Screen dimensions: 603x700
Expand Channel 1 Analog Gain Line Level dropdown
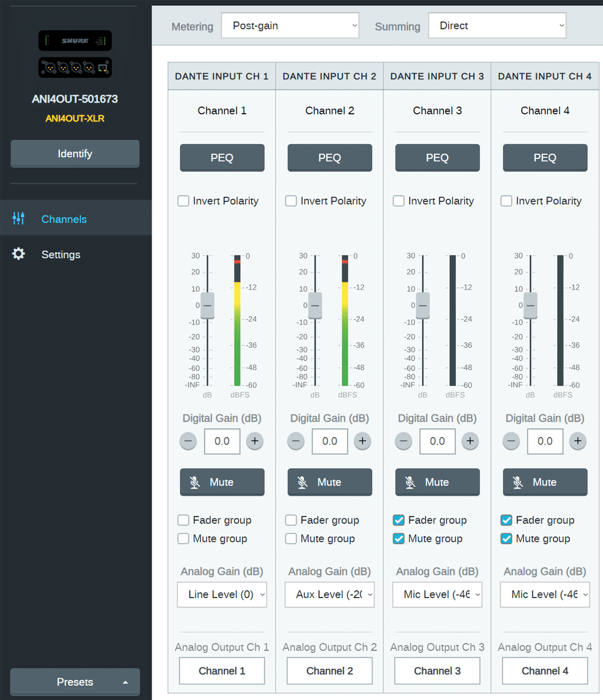(222, 595)
